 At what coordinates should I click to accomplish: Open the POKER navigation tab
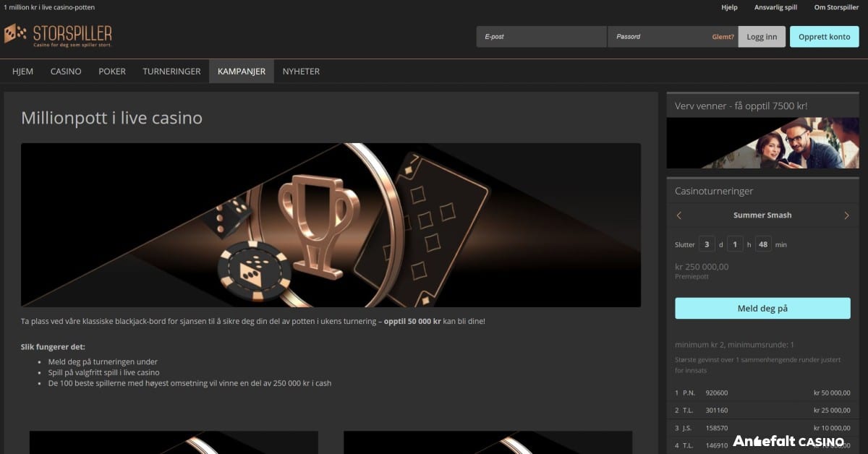click(112, 72)
